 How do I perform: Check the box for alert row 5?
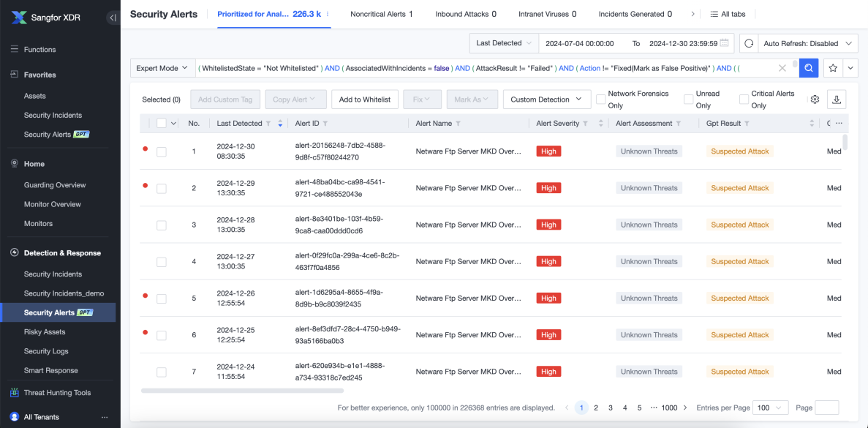(162, 299)
